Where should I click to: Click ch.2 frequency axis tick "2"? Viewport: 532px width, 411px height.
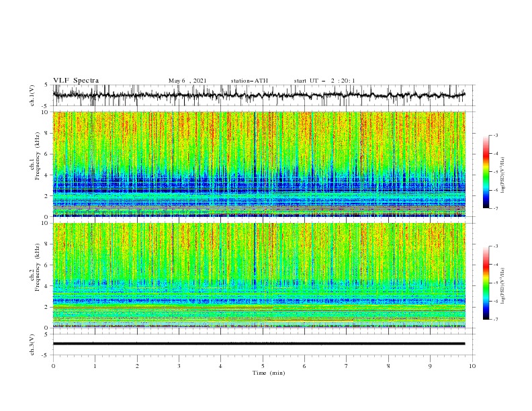click(48, 307)
